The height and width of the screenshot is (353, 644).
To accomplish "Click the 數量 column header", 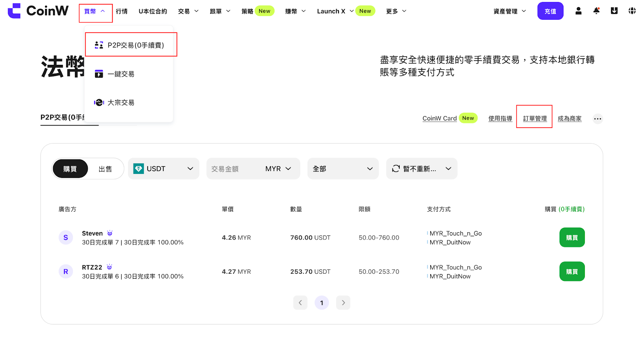I will pyautogui.click(x=296, y=209).
